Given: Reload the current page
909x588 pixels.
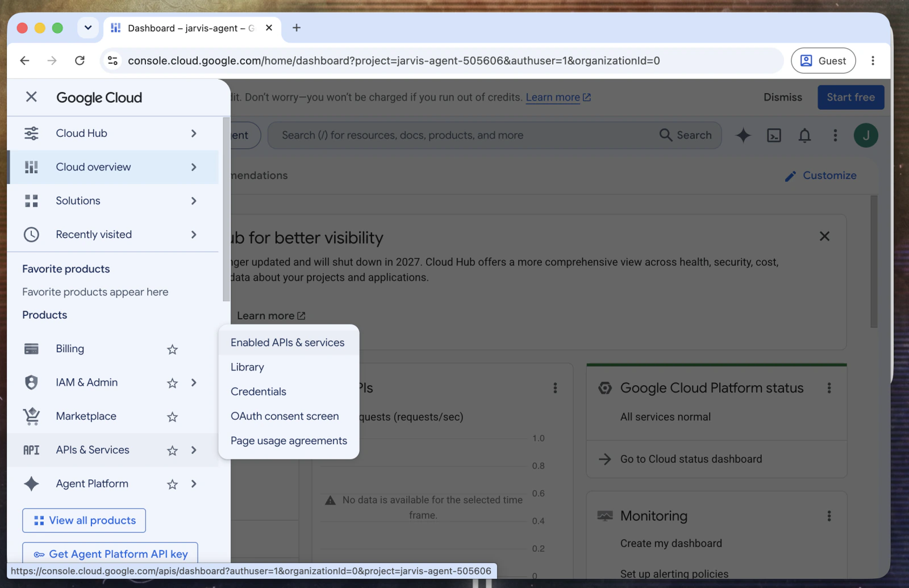Looking at the screenshot, I should pyautogui.click(x=80, y=61).
